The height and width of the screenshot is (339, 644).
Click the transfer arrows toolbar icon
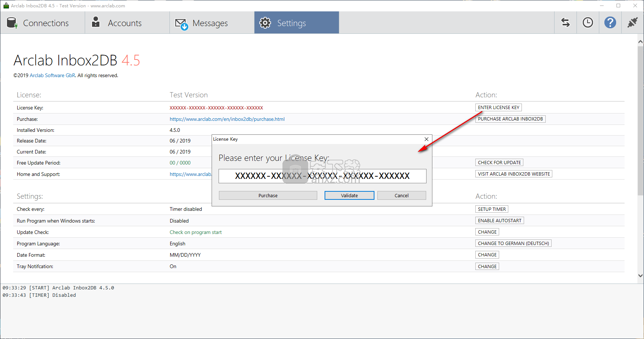566,23
